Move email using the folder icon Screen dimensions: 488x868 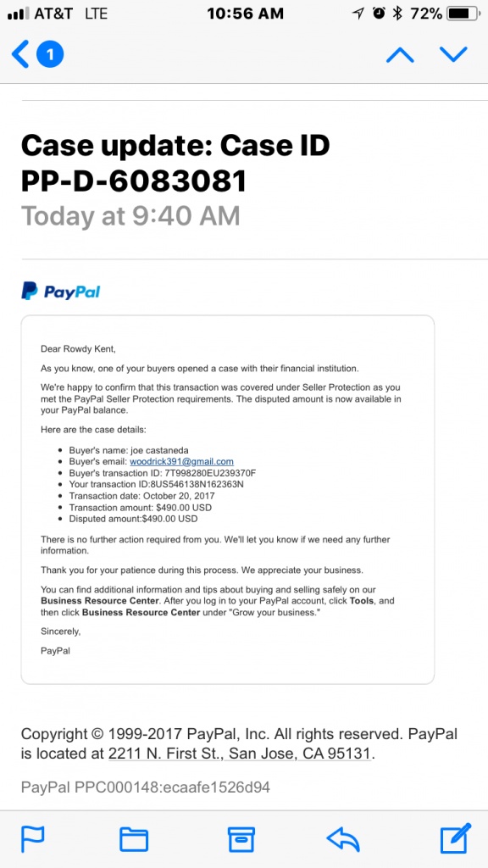click(134, 839)
